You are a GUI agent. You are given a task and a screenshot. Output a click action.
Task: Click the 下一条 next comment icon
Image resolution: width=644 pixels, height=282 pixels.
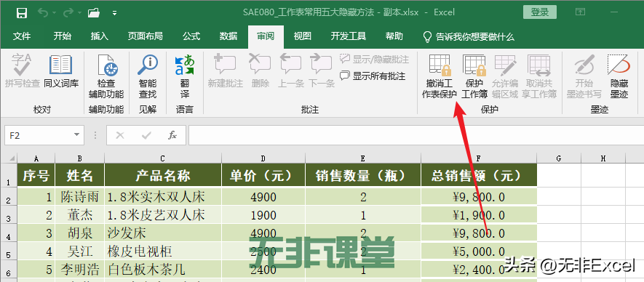(x=321, y=71)
